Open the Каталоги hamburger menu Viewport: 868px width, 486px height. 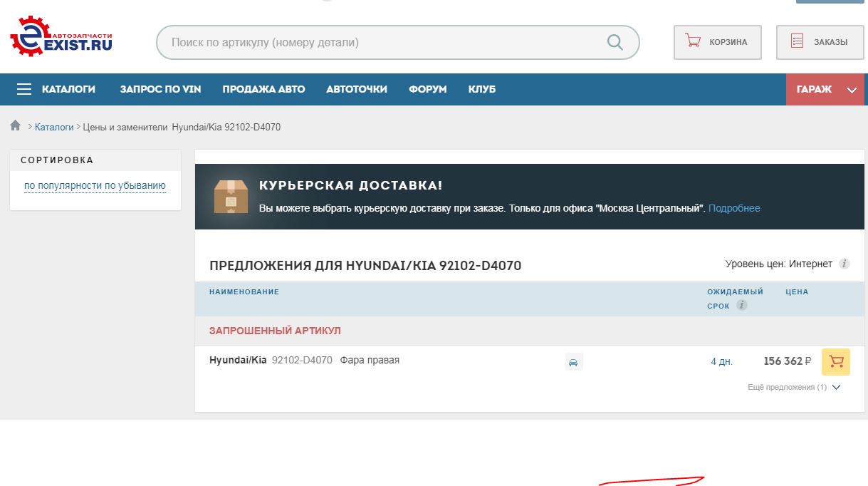[56, 89]
